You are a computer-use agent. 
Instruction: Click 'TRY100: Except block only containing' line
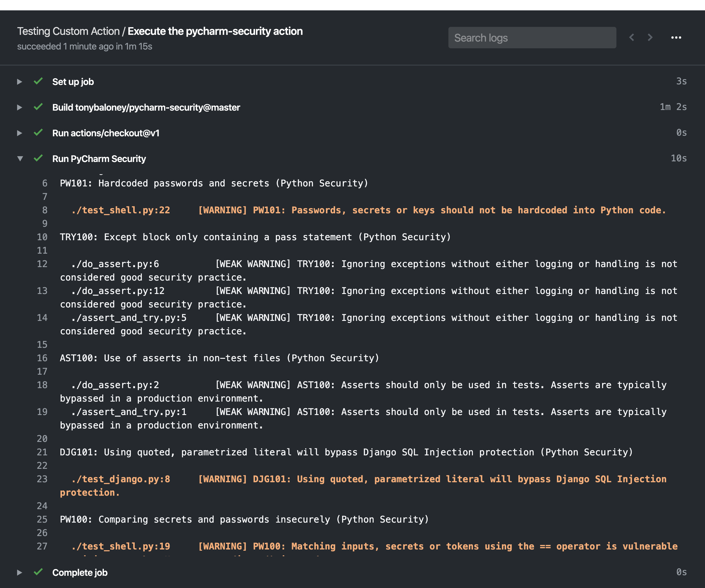[x=255, y=237]
